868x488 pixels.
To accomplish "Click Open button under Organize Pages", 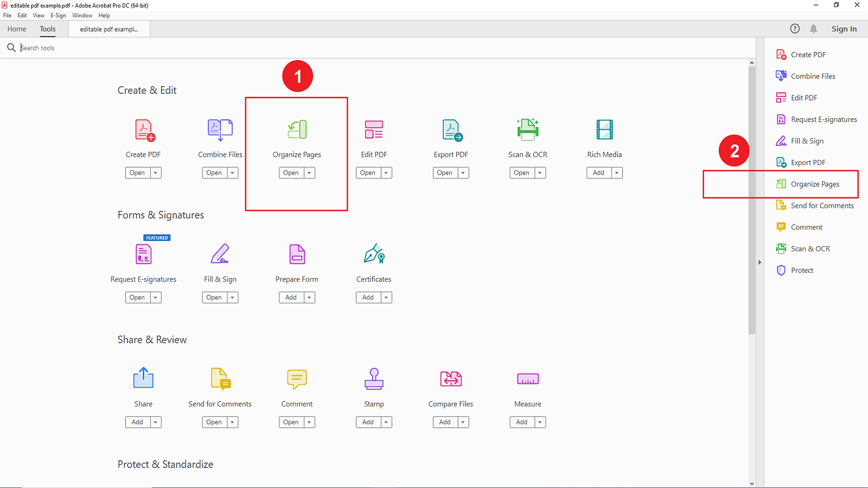I will [291, 173].
